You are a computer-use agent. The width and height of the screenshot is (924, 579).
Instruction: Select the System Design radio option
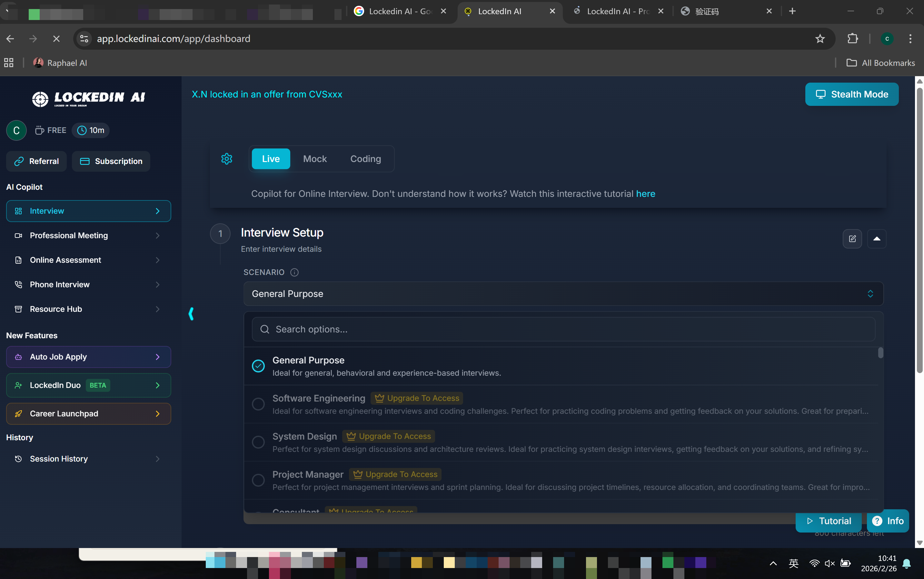[258, 442]
